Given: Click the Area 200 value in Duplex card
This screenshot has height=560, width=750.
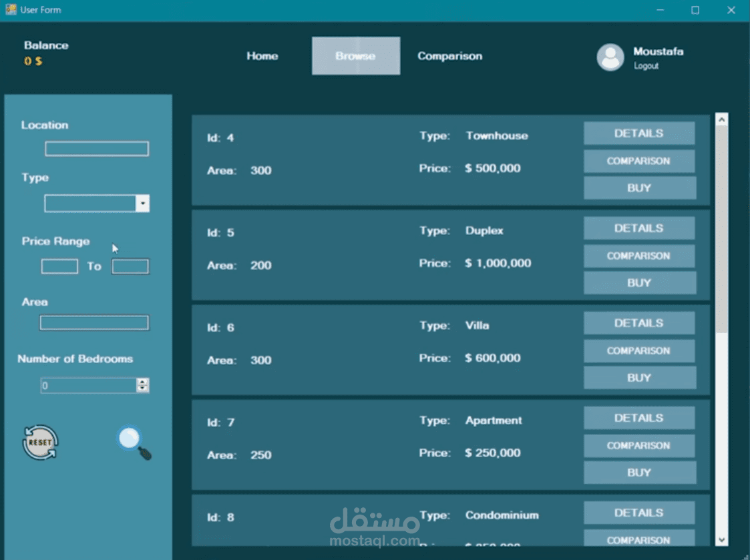Looking at the screenshot, I should (x=260, y=266).
